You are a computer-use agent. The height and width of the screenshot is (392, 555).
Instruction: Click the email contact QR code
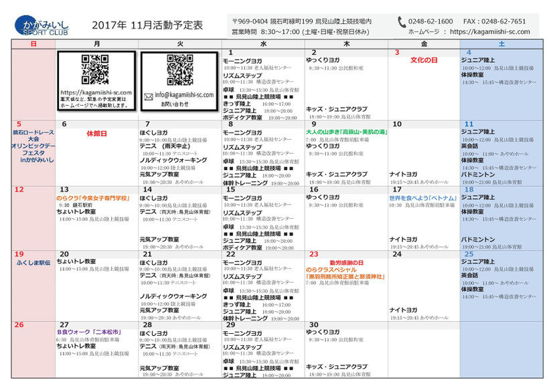pos(180,70)
